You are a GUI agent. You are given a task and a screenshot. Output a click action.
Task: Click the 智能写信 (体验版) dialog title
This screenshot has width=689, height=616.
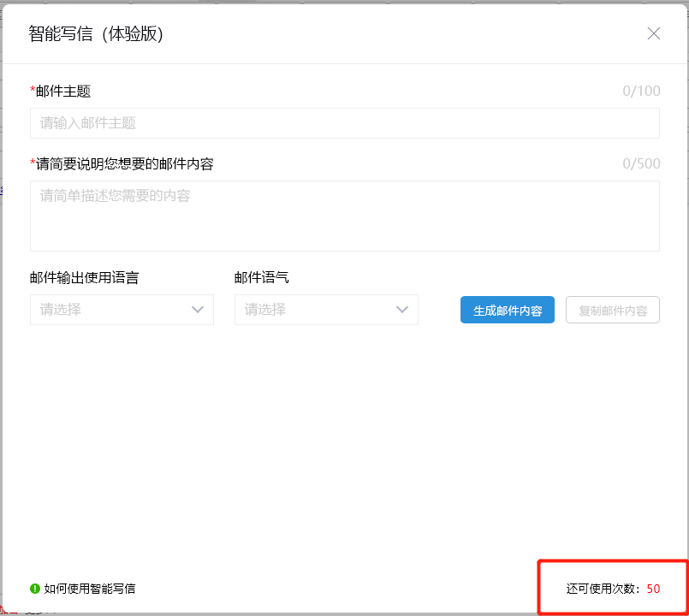(x=96, y=34)
